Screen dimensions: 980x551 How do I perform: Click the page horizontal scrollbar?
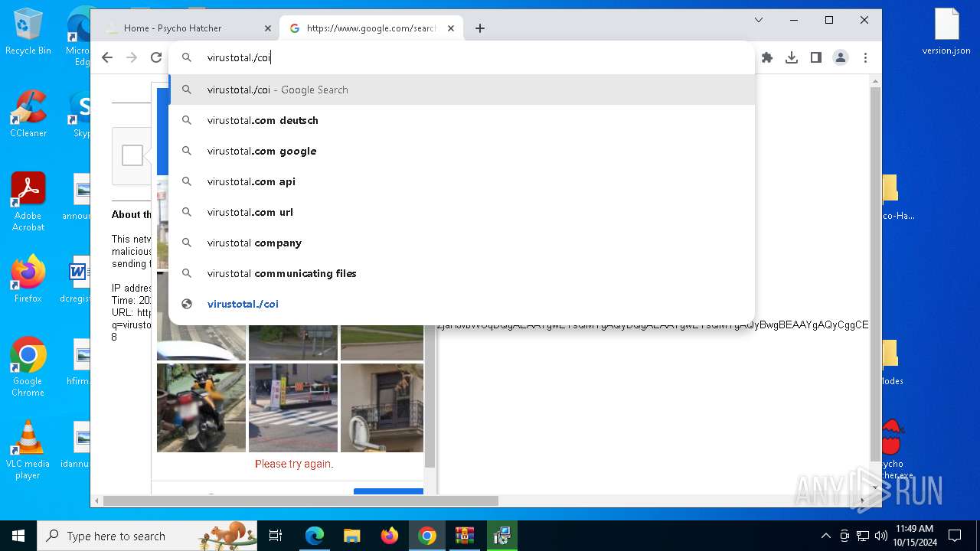pyautogui.click(x=301, y=501)
